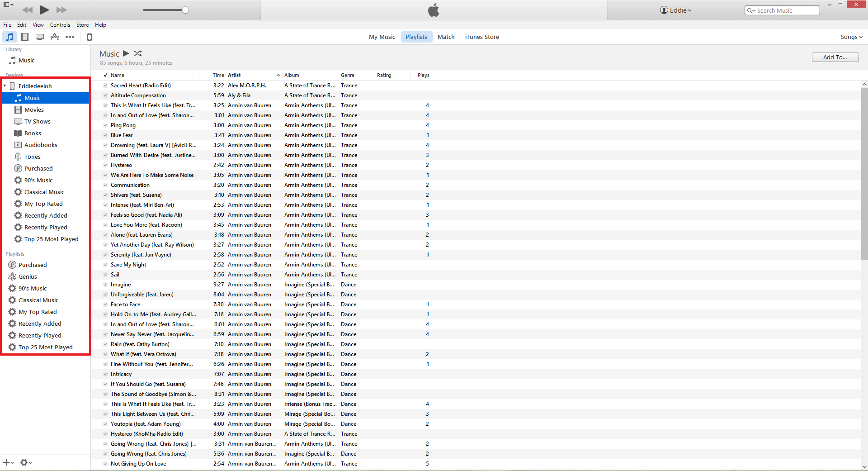
Task: Open the Store menu
Action: coord(82,25)
